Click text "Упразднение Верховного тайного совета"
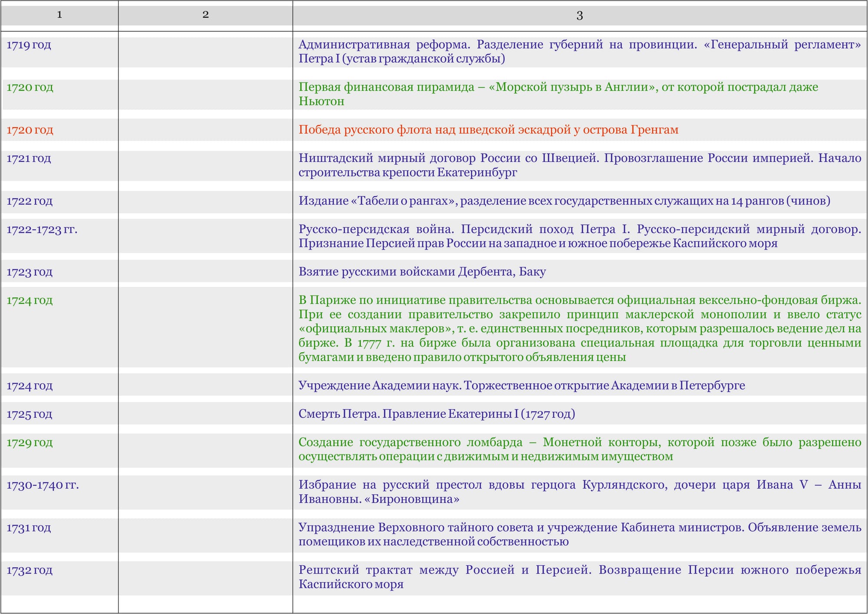868x614 pixels. (x=416, y=528)
